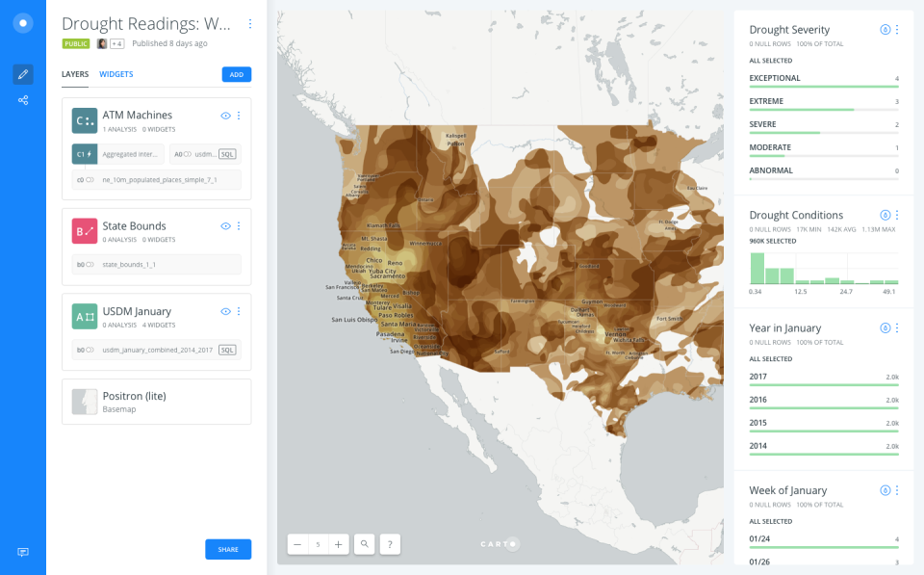Open the feedback chat icon at bottom left

[x=23, y=552]
